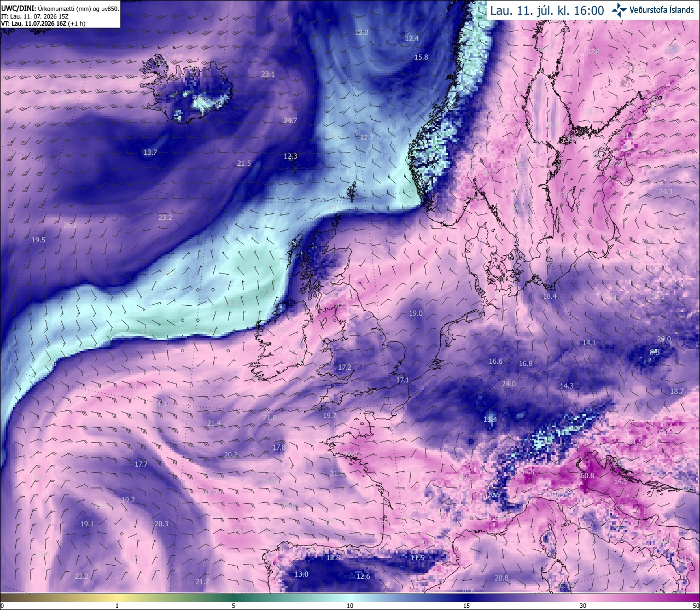Click the 54.5 value east of the Adriatic

point(621,481)
